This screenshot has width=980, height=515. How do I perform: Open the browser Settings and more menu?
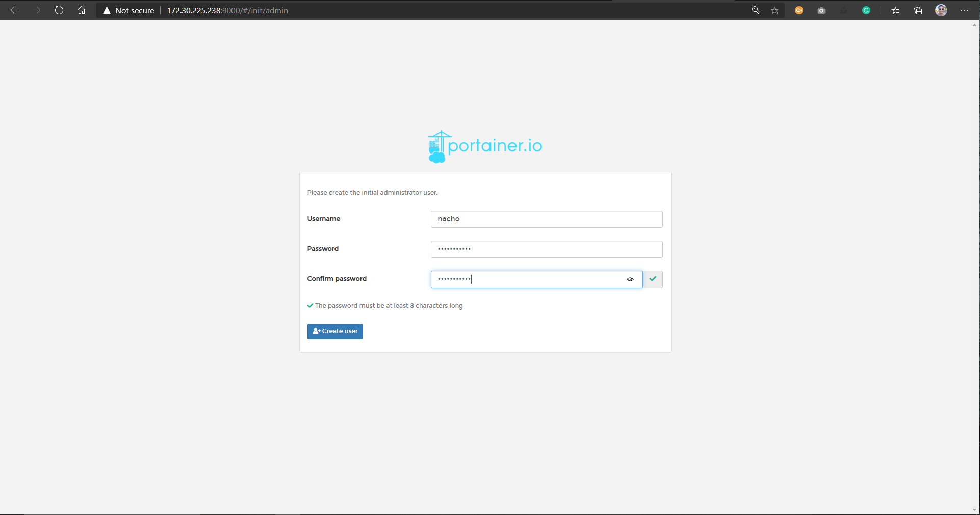965,10
